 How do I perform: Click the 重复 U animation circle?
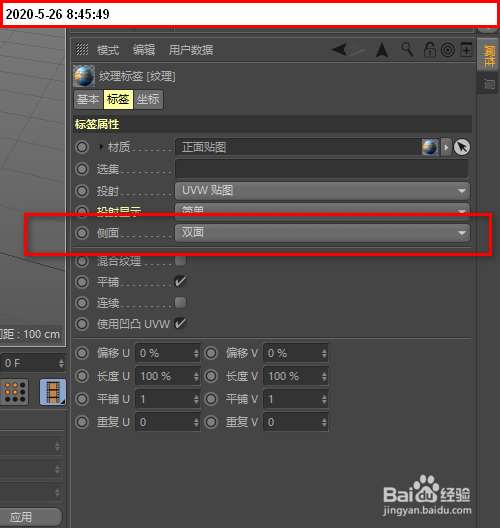[82, 422]
